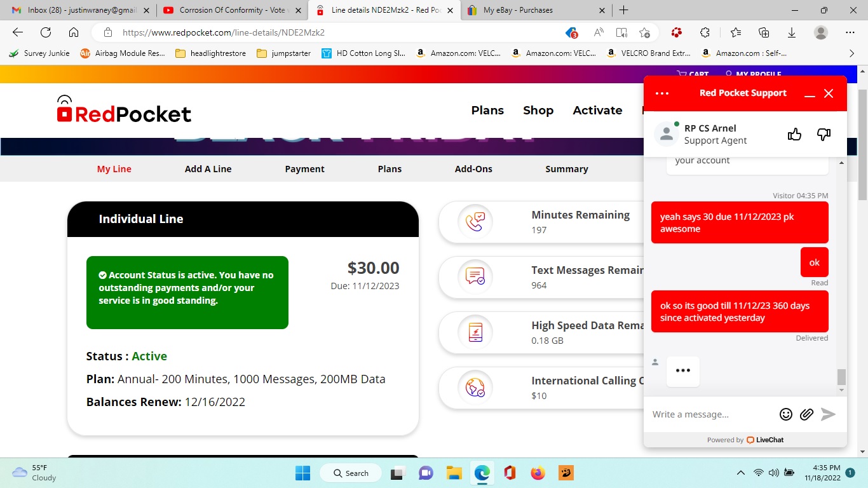Minimize the Red Pocket Support chat widget
This screenshot has height=488, width=868.
pos(810,94)
